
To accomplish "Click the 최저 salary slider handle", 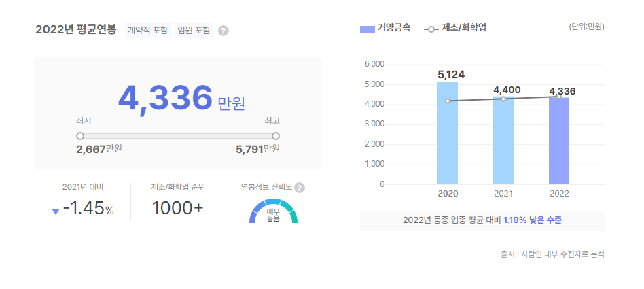I will (80, 136).
